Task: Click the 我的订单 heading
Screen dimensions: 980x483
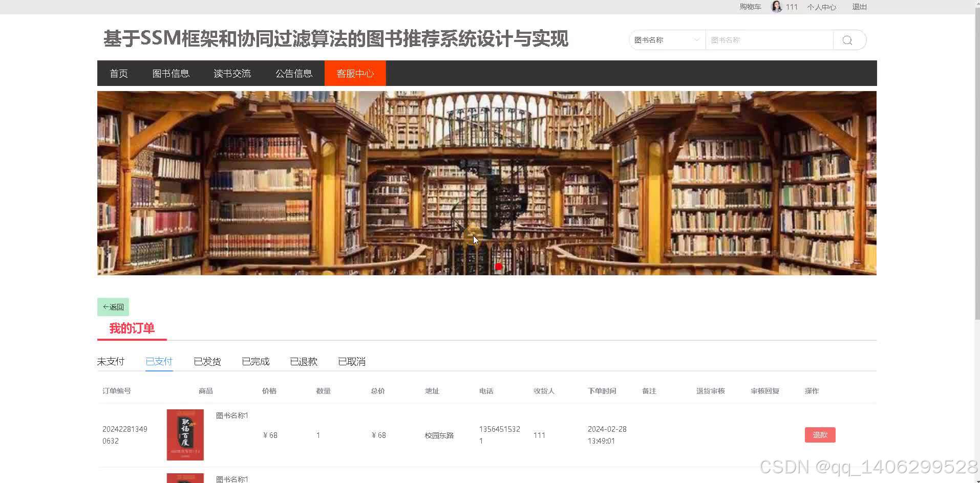Action: [x=132, y=328]
